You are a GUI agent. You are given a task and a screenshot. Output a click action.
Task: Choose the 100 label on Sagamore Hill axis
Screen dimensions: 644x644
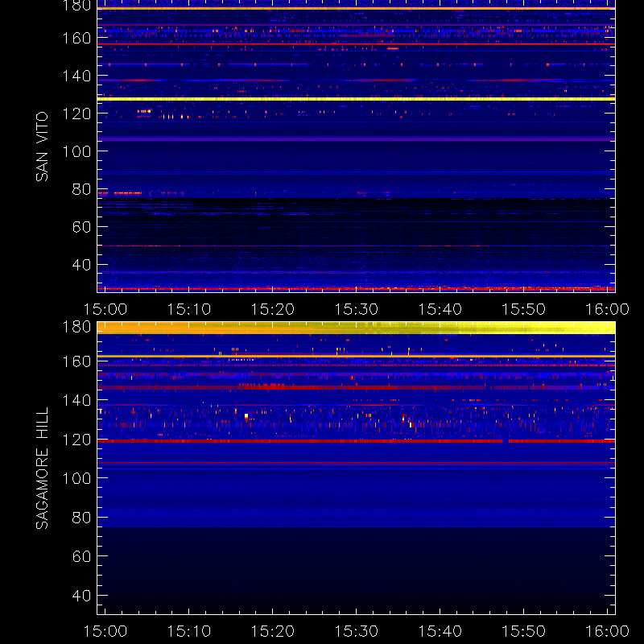coord(76,478)
